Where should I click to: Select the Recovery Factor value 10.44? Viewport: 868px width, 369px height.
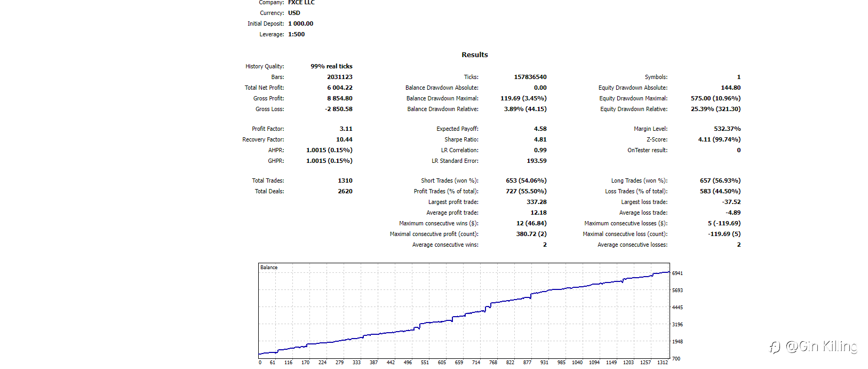click(x=344, y=139)
